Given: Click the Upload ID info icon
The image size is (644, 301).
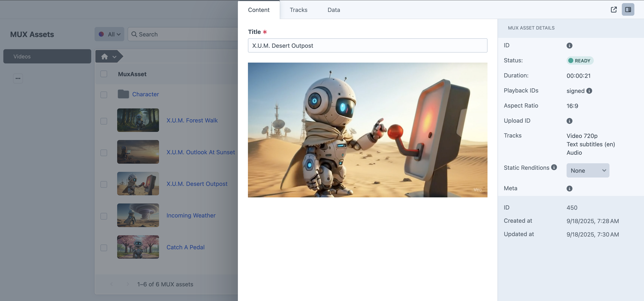Looking at the screenshot, I should pos(569,121).
